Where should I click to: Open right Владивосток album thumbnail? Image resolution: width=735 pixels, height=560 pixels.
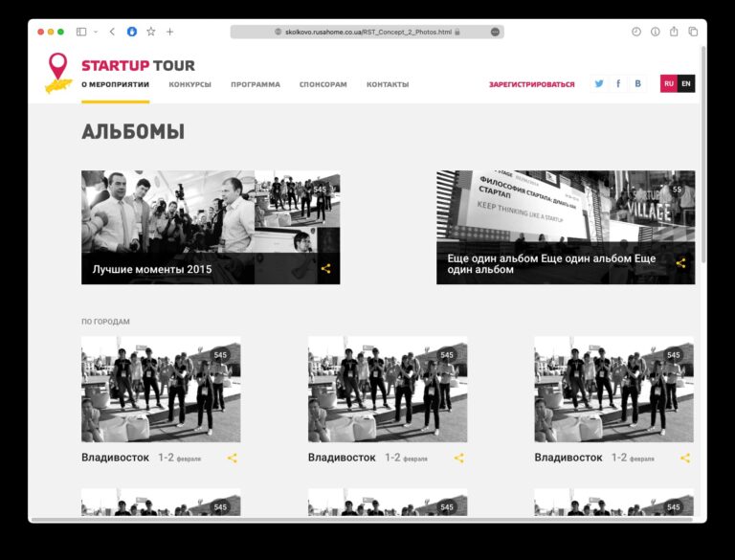pos(614,390)
